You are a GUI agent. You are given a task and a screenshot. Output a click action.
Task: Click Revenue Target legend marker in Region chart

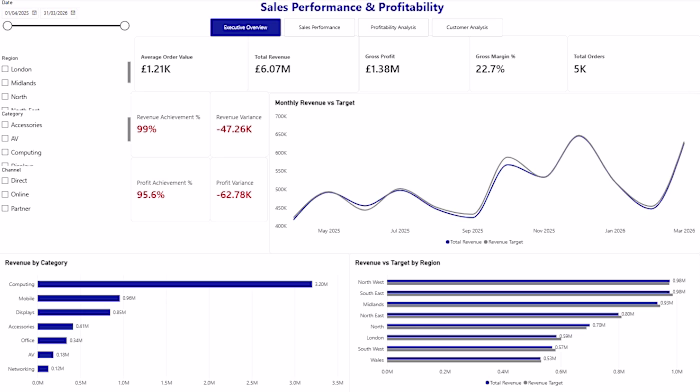(525, 383)
